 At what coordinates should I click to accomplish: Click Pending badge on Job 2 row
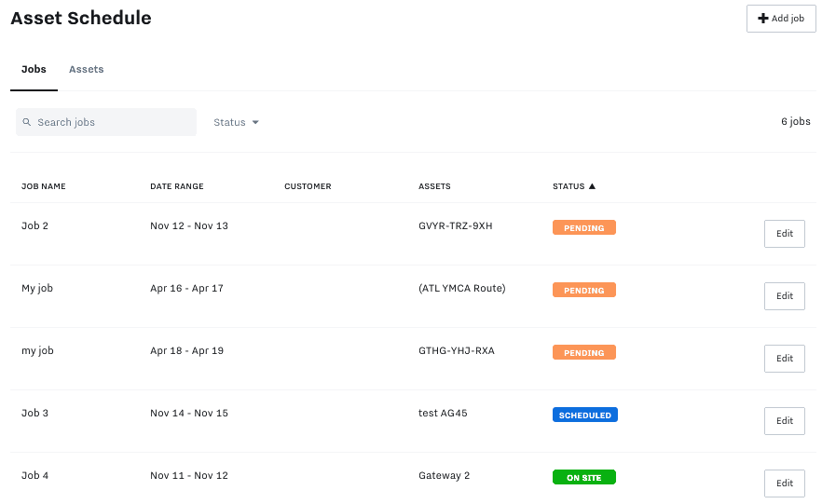pyautogui.click(x=583, y=227)
